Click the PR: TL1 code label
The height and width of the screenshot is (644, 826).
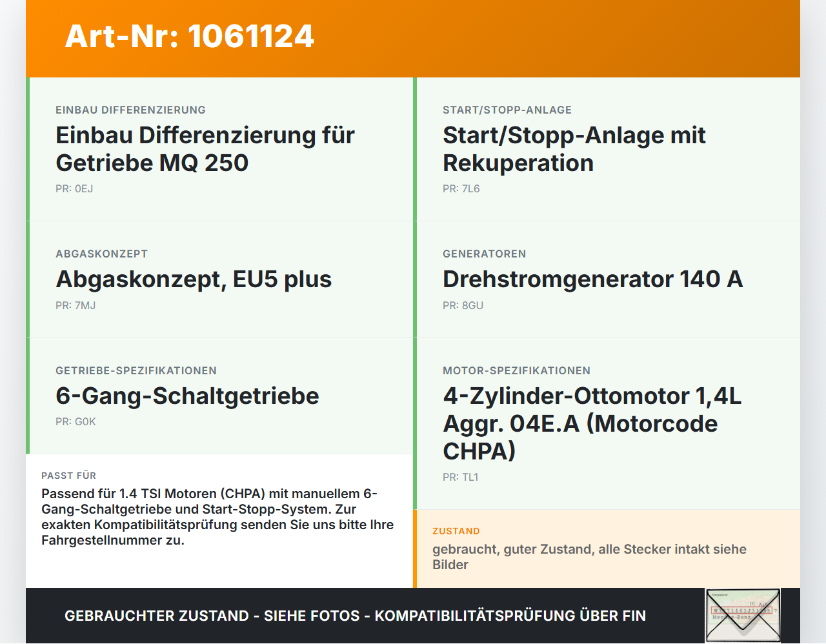coord(461,478)
